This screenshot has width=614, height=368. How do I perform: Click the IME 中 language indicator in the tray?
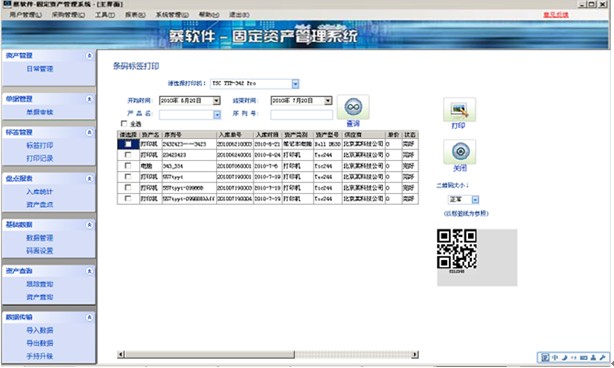(555, 357)
